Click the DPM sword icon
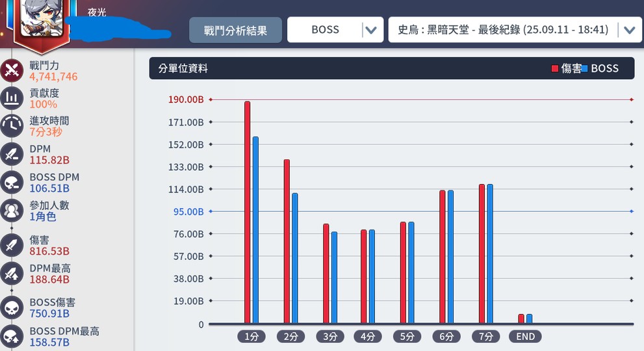 [12, 154]
